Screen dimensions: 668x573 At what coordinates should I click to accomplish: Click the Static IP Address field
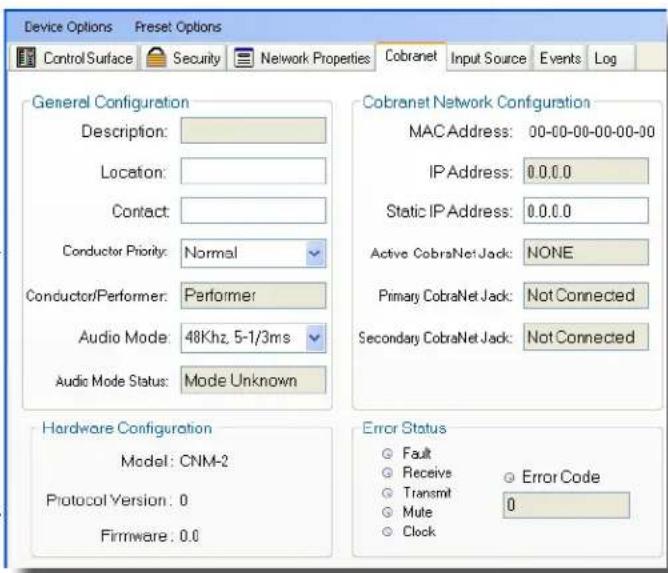(x=586, y=210)
